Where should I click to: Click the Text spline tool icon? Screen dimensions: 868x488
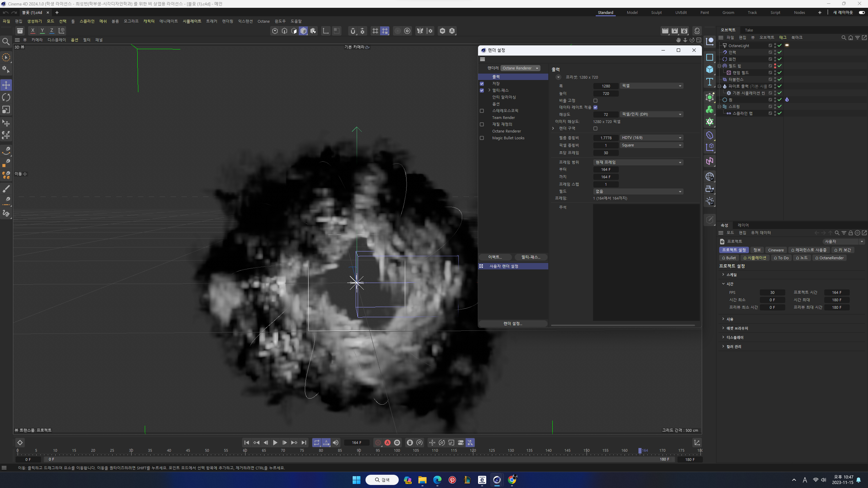(710, 82)
